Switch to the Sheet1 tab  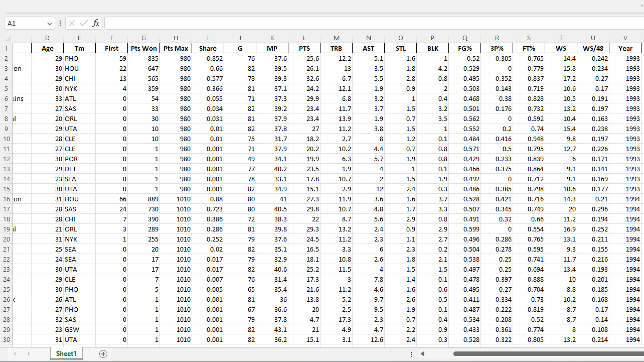66,354
